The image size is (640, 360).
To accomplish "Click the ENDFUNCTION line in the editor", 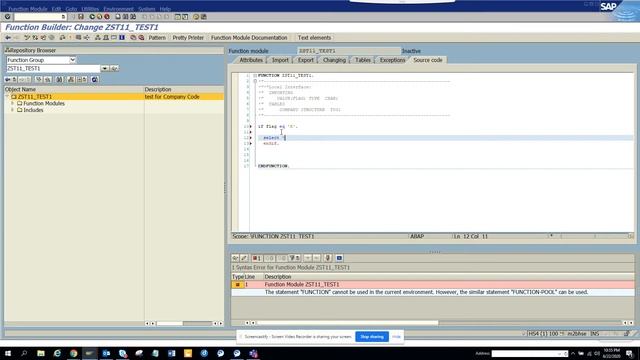I will pos(273,166).
